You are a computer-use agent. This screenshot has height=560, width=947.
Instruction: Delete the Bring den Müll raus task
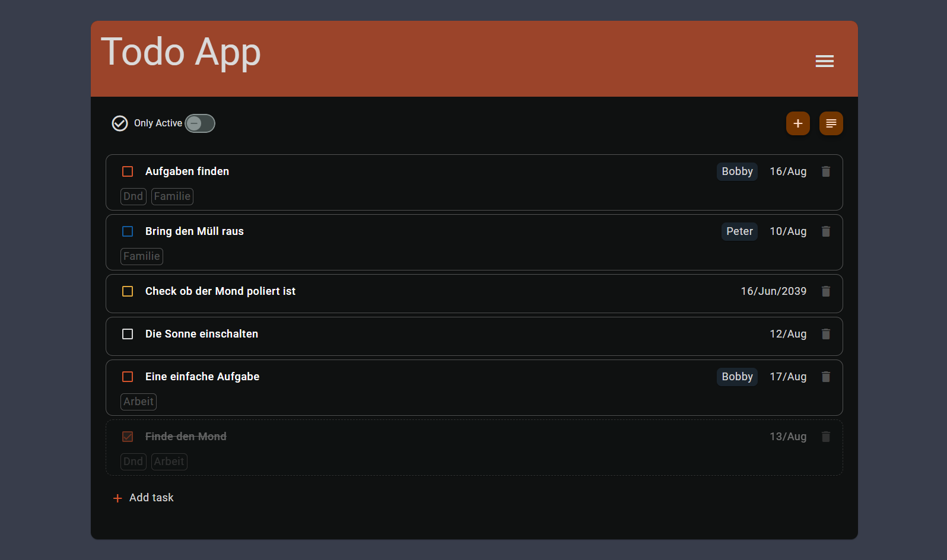(825, 231)
